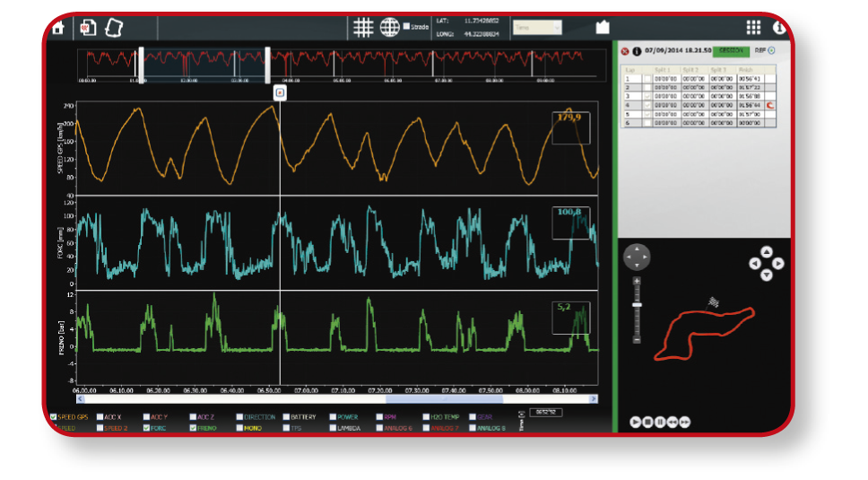Click the map zoom slider handle
Viewport: 868px width, 480px height.
(x=637, y=305)
